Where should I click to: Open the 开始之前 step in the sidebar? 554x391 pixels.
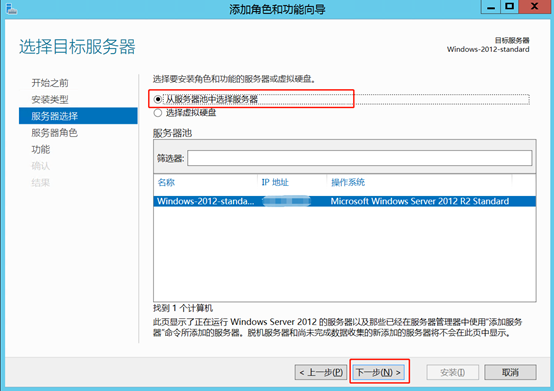click(50, 83)
